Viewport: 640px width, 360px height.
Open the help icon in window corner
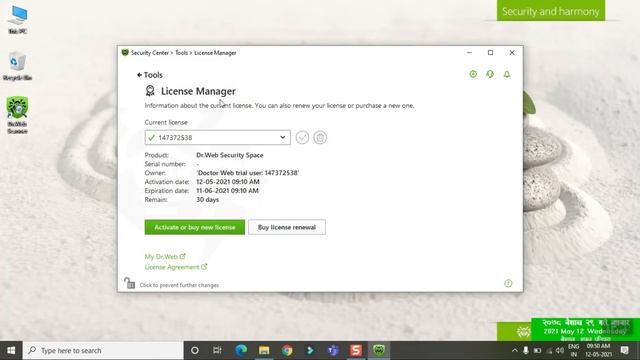click(x=508, y=283)
